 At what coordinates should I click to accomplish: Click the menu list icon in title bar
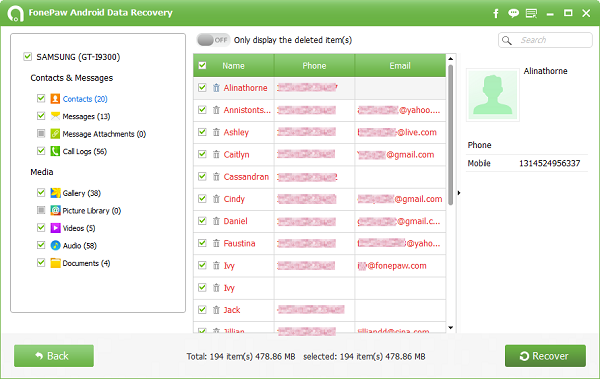(531, 13)
